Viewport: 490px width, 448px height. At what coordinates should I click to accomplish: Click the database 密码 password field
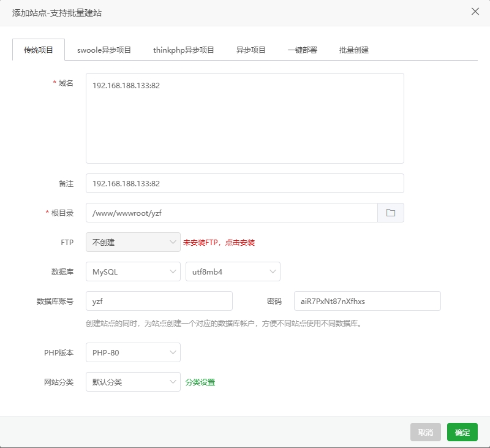pos(367,301)
